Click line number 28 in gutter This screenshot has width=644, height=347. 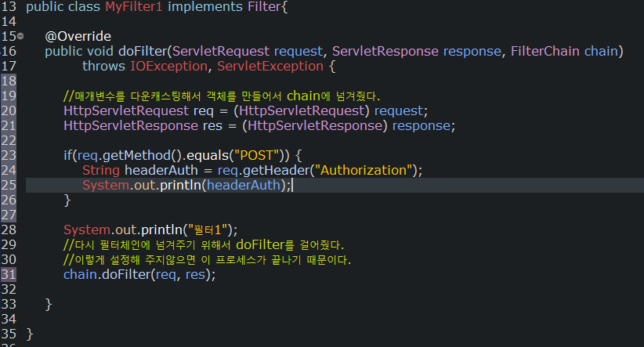(x=9, y=230)
